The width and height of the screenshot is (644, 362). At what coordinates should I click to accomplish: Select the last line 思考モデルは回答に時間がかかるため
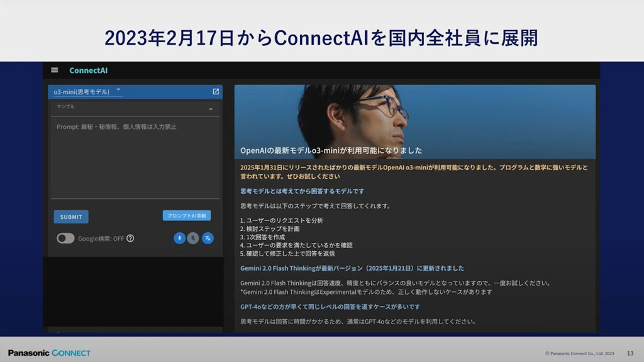coord(358,321)
